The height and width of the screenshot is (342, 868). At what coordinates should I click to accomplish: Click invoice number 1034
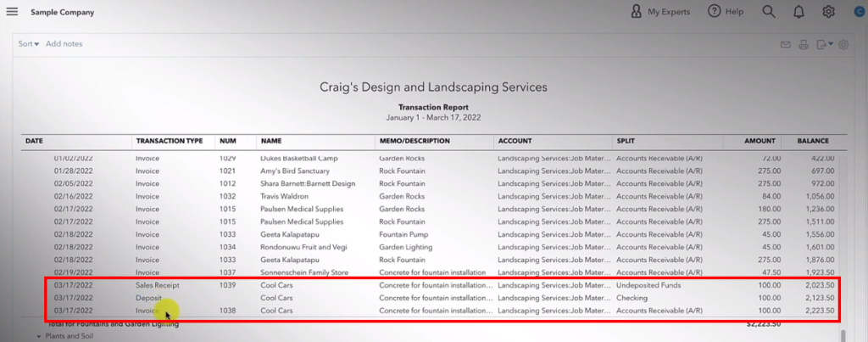227,247
